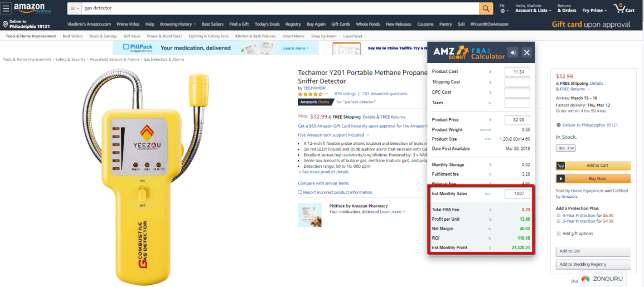Select the Lighting & Ceiling Fans tab
Viewport: 644px width, 287px height.
209,36
